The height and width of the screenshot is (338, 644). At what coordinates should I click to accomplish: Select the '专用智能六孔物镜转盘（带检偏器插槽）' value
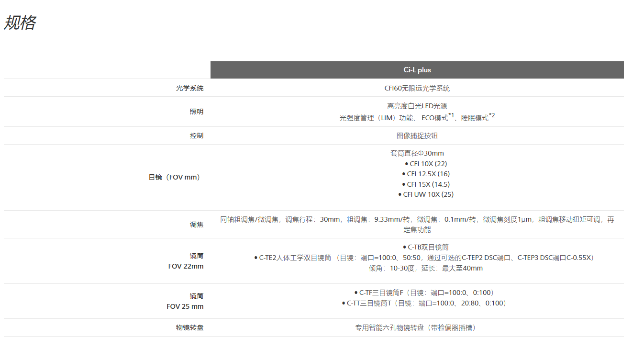click(417, 328)
